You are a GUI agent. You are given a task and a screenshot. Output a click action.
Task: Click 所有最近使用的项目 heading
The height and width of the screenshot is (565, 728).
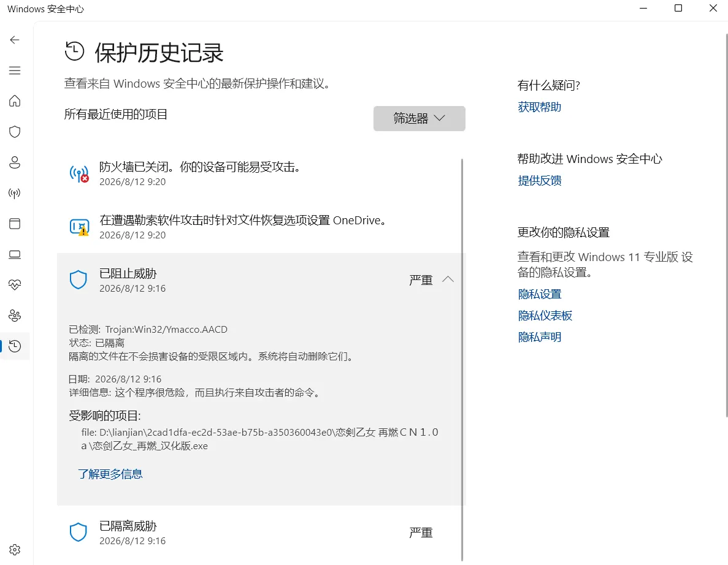pos(115,114)
